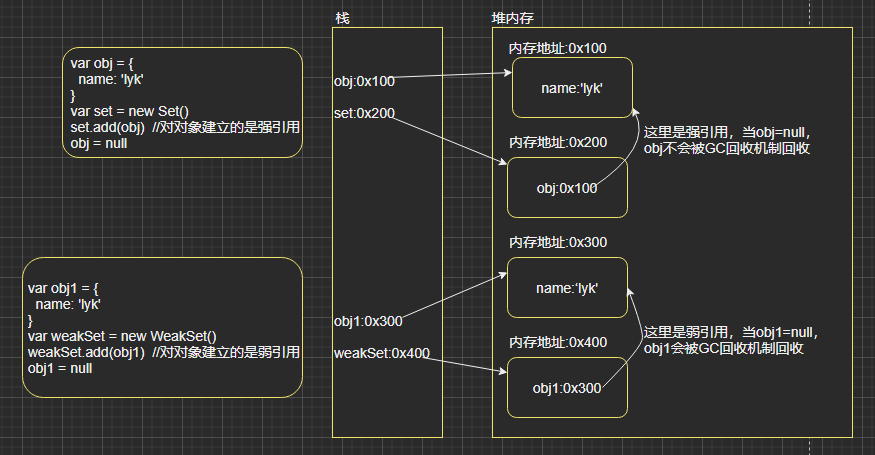This screenshot has height=455, width=875.
Task: Click the 'set.add(obj)' code line
Action: (x=185, y=127)
